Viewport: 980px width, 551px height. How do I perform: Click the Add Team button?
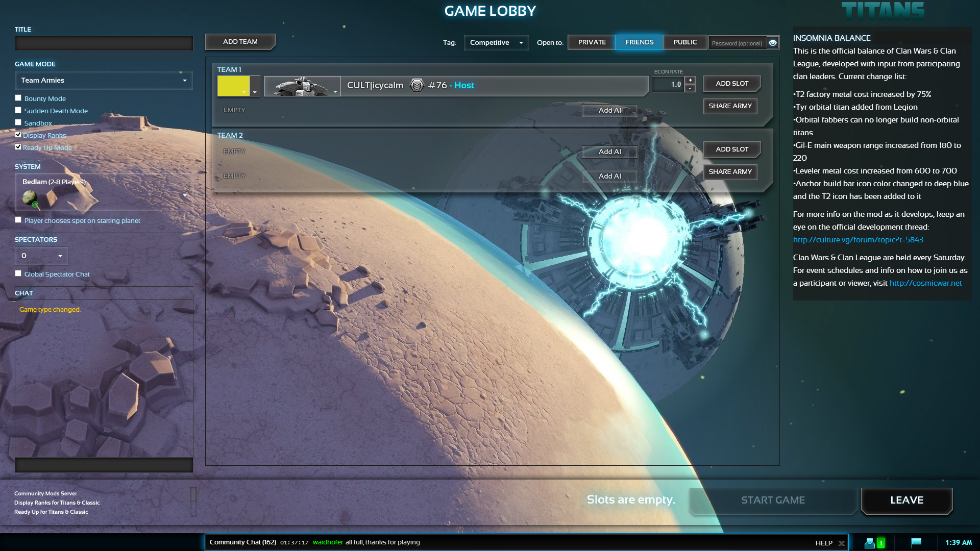(x=240, y=42)
